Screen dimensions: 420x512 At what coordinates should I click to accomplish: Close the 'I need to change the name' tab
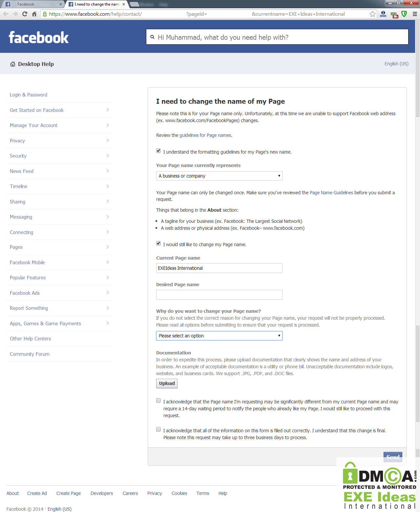[x=124, y=4]
